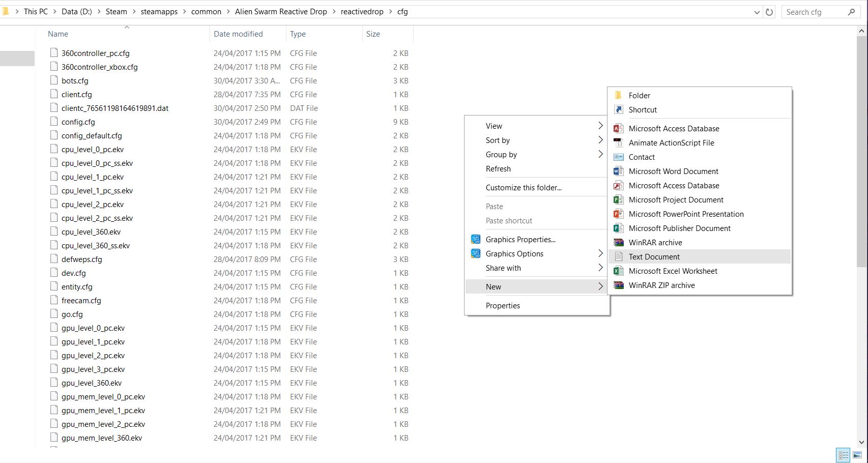
Task: Click the Microsoft Project Document icon
Action: [x=618, y=200]
